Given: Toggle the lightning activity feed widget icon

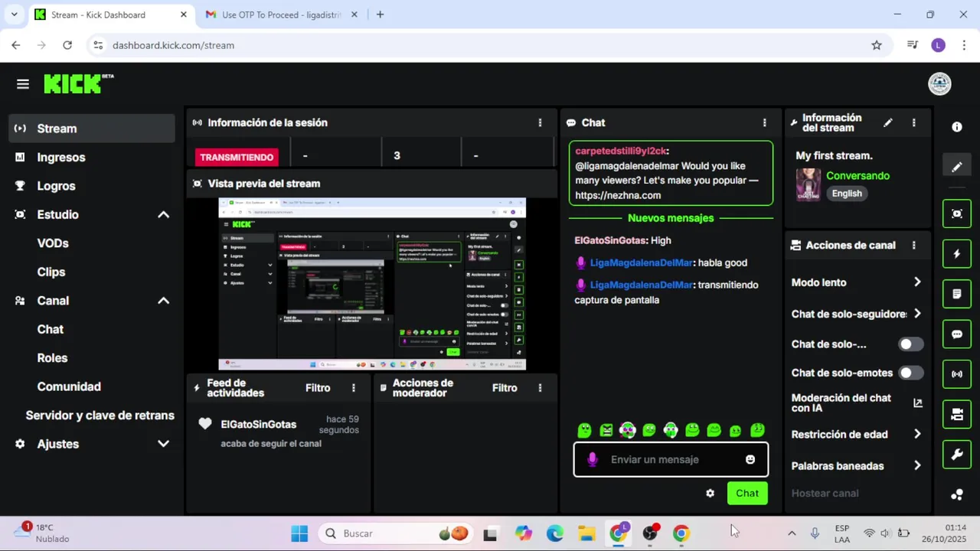Looking at the screenshot, I should pyautogui.click(x=957, y=254).
